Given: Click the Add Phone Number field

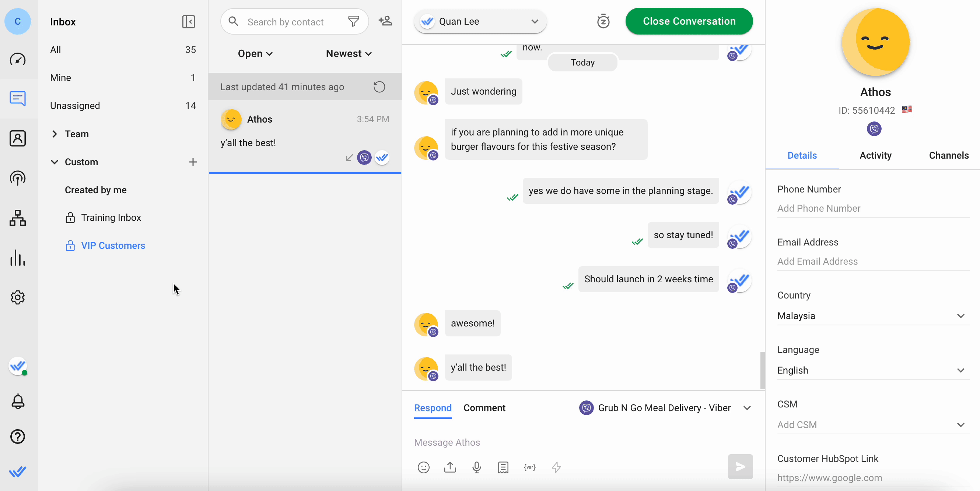Looking at the screenshot, I should 873,208.
